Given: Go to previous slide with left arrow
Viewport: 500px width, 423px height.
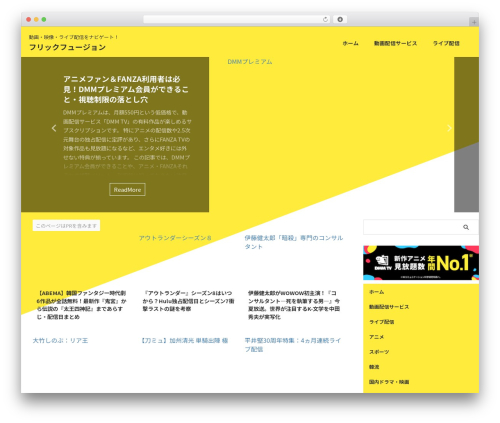Looking at the screenshot, I should 54,128.
